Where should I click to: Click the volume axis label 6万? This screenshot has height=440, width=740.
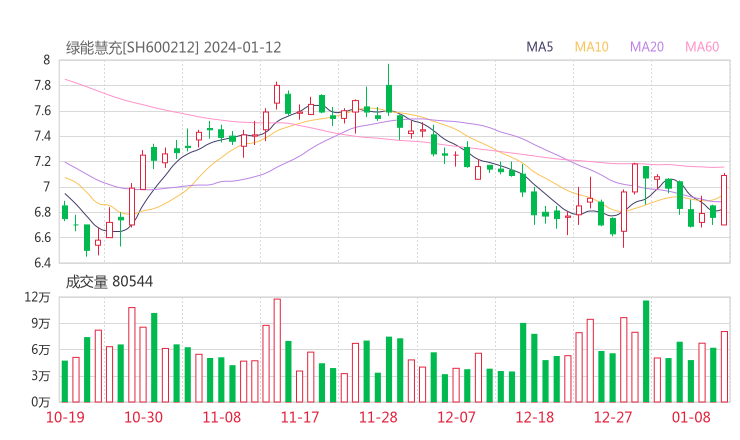[41, 350]
